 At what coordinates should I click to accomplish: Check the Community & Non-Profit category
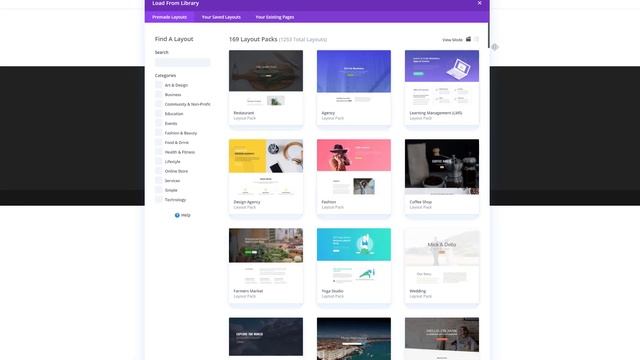pos(158,104)
